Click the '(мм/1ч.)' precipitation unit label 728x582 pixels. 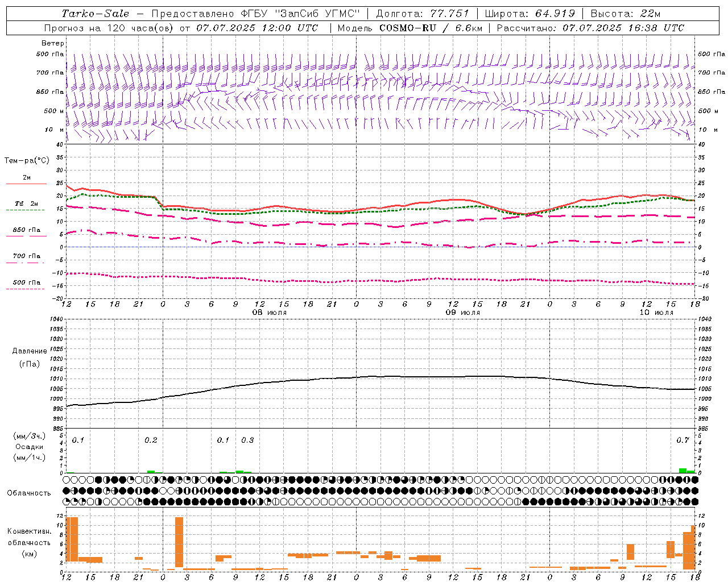click(x=30, y=458)
